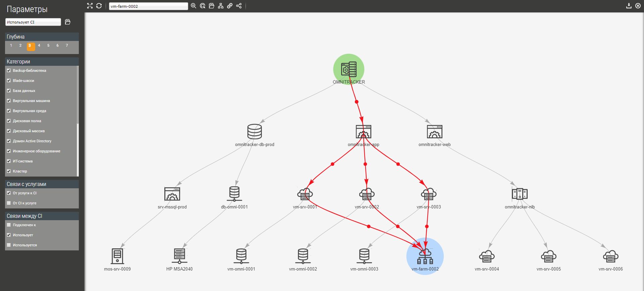Click the chain link icon in toolbar
This screenshot has height=291, width=644.
230,6
